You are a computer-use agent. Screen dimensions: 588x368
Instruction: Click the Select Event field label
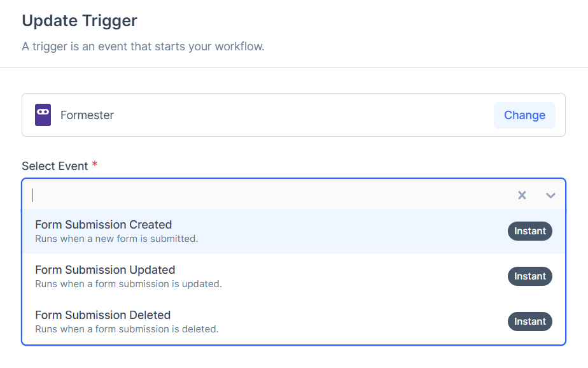(x=55, y=166)
